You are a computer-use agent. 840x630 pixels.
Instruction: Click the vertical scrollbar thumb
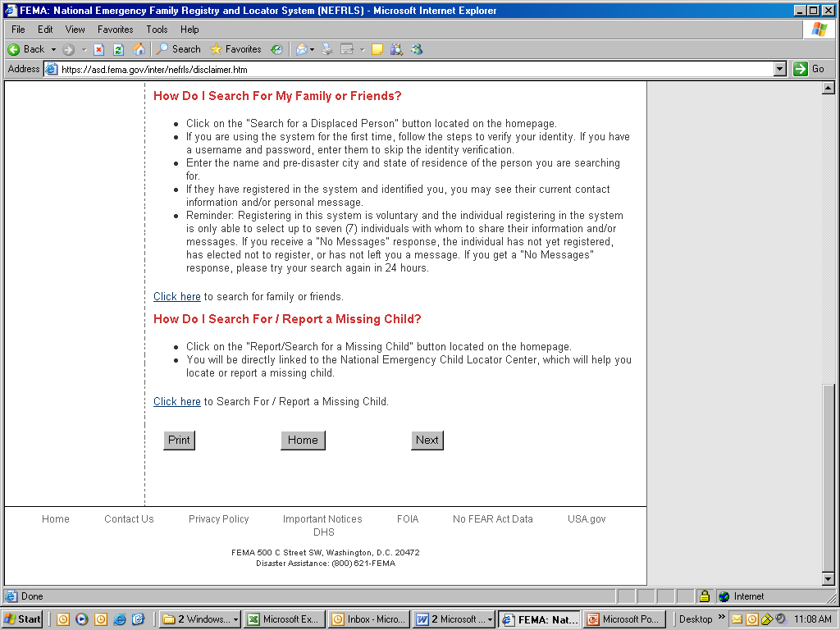click(x=829, y=478)
